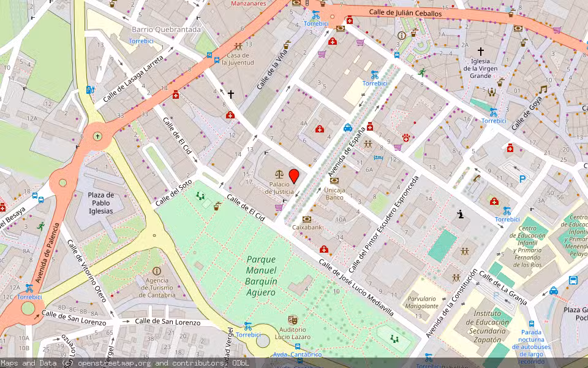Select the Calle de La Granja label

tap(503, 288)
